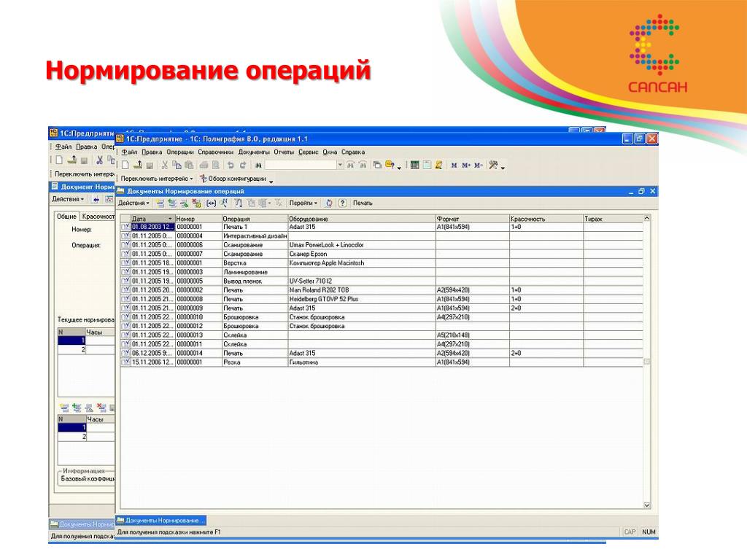Open the Перейти dropdown menu
The image size is (747, 560).
pyautogui.click(x=303, y=203)
